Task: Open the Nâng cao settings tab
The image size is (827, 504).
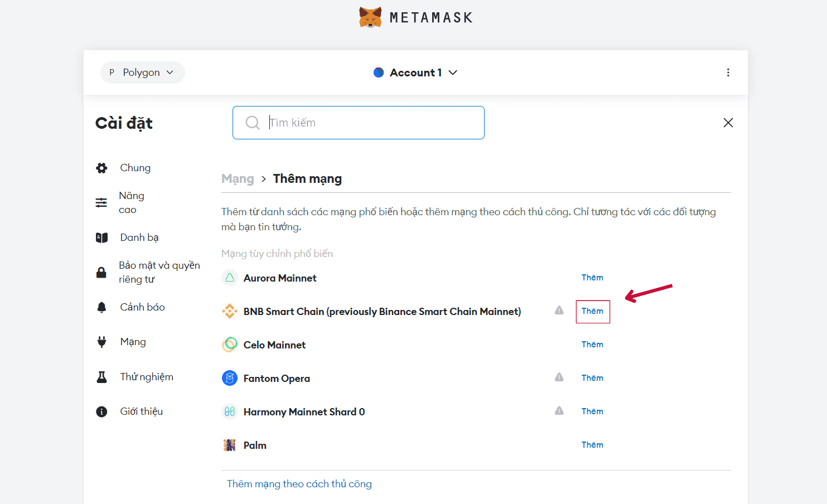Action: coord(131,202)
